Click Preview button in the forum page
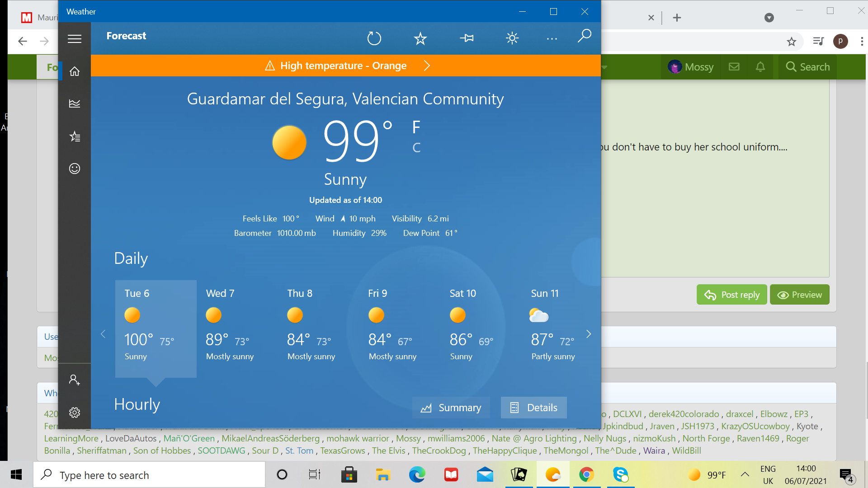 pyautogui.click(x=799, y=295)
